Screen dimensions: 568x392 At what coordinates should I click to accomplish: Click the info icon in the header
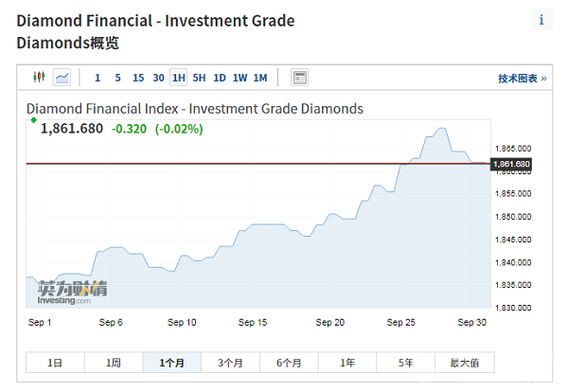(541, 19)
